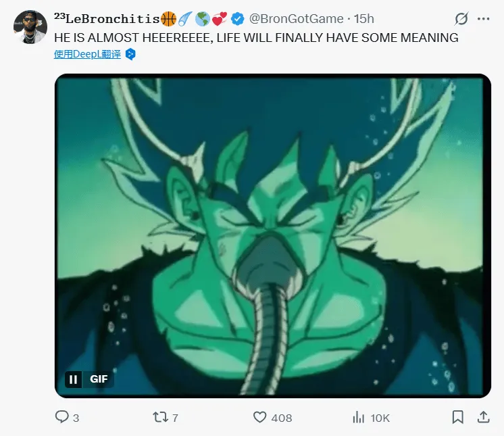Screen dimensions: 504x436
Task: Open the repost arrows menu
Action: [x=160, y=417]
